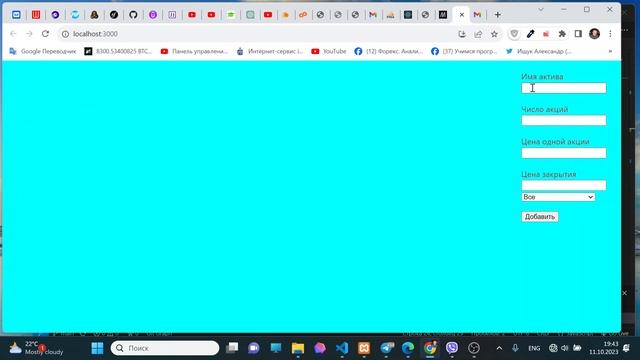The height and width of the screenshot is (360, 640).
Task: Click the Цена одной акции input field
Action: [x=564, y=153]
